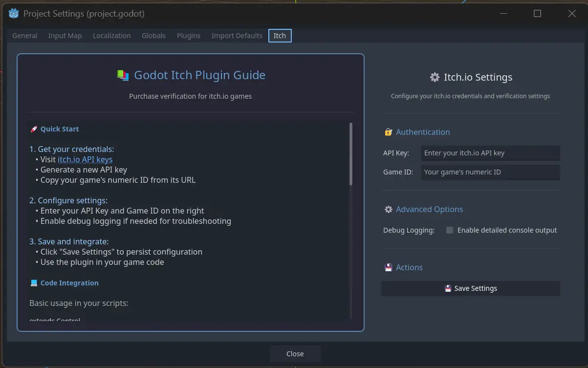588x368 pixels.
Task: Open the Import Defaults tab
Action: (237, 36)
